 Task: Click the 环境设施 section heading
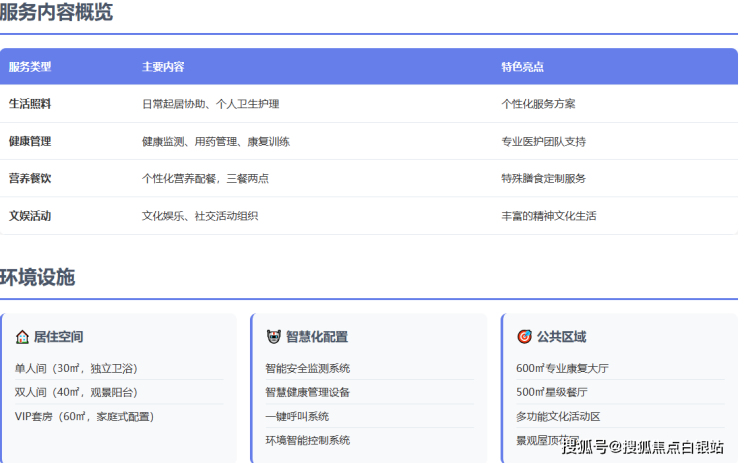38,278
